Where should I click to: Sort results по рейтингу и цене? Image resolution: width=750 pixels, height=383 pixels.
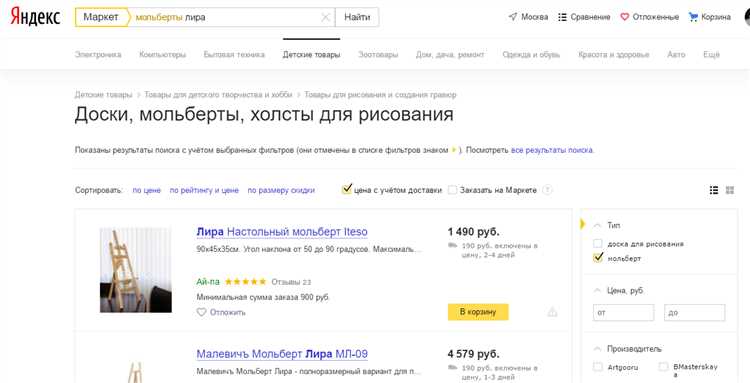[x=204, y=190]
